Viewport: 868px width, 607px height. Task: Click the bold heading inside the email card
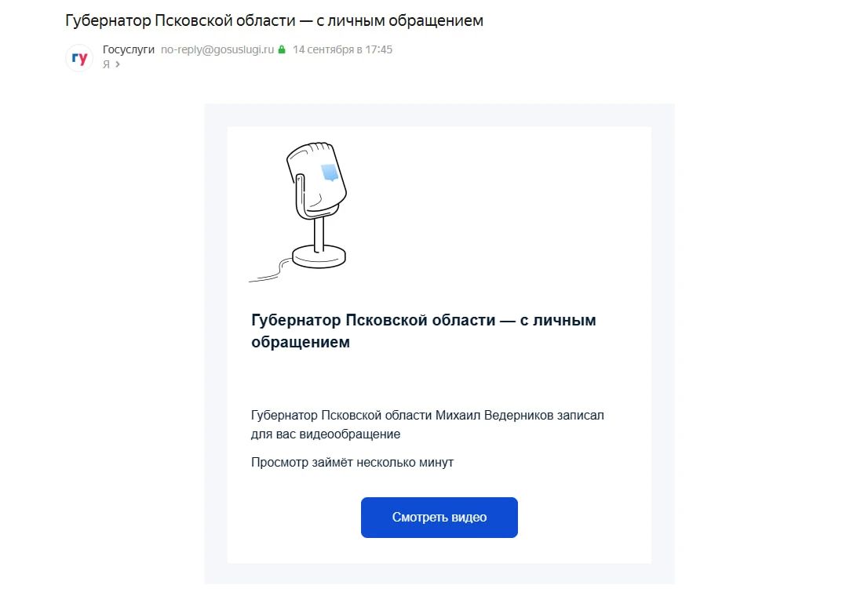point(424,331)
